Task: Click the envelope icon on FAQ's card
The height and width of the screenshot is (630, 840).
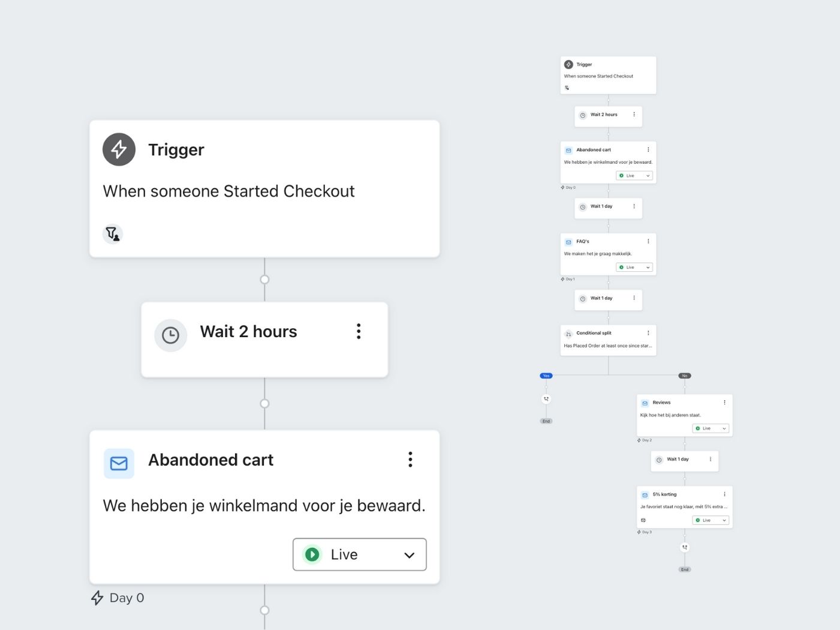Action: tap(568, 242)
